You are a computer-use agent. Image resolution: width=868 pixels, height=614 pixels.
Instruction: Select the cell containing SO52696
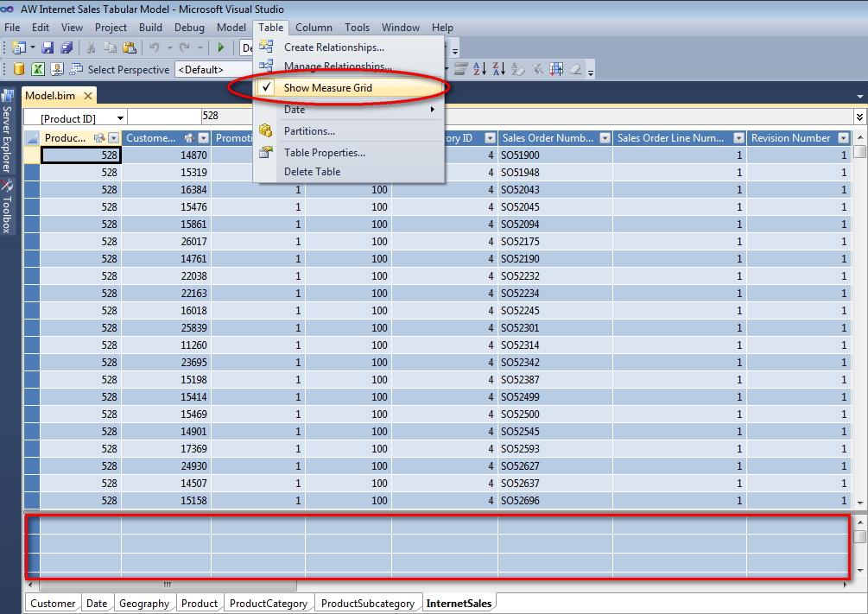click(x=555, y=501)
